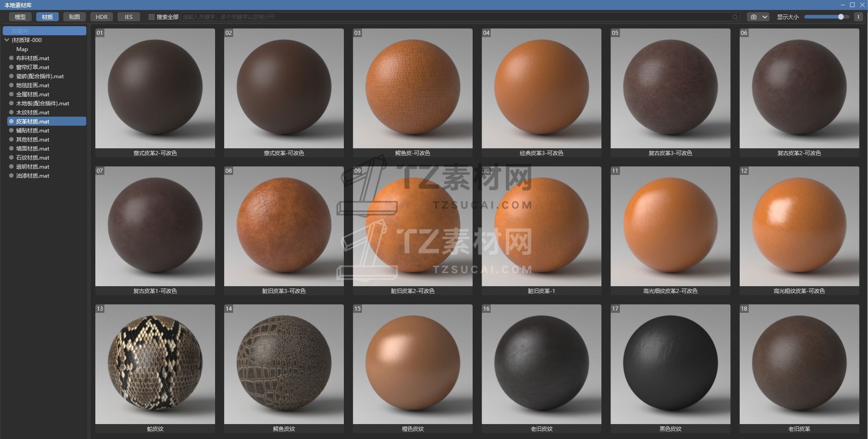Select the highlighted 皮革材质.mat item

tap(47, 121)
